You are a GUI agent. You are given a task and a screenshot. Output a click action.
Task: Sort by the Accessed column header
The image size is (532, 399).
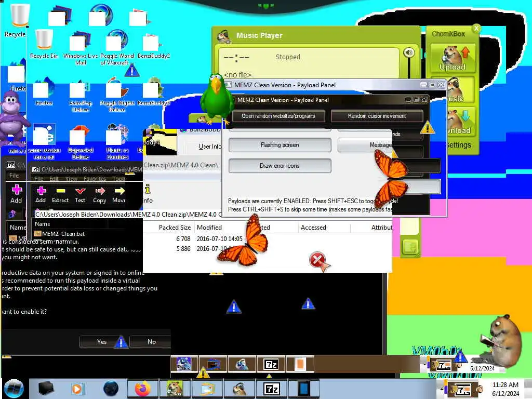[x=313, y=228]
